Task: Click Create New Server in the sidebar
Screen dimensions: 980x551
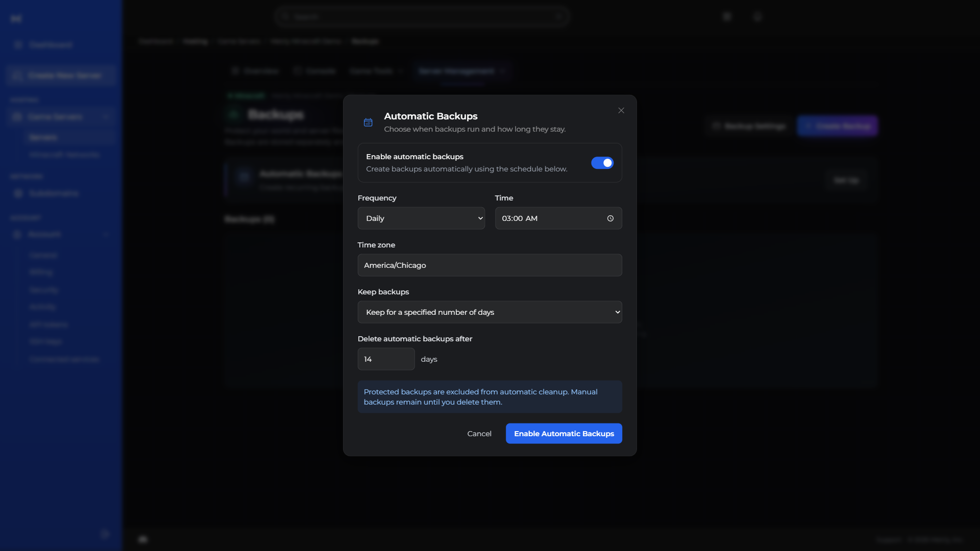Action: (x=60, y=76)
